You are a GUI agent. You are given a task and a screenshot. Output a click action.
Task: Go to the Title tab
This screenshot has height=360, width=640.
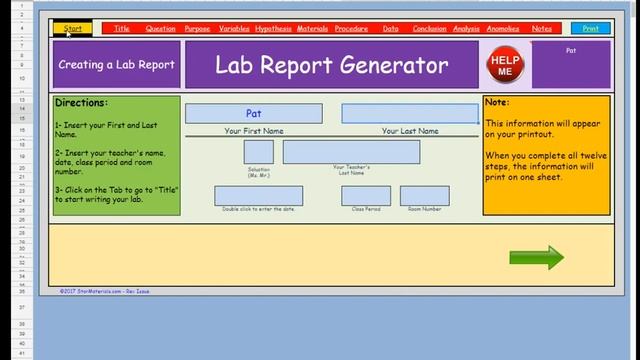pos(121,29)
